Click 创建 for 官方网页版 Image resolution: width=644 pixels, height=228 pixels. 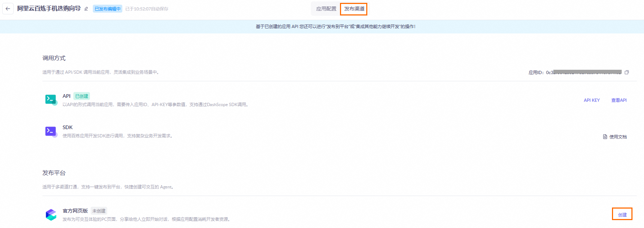click(622, 215)
